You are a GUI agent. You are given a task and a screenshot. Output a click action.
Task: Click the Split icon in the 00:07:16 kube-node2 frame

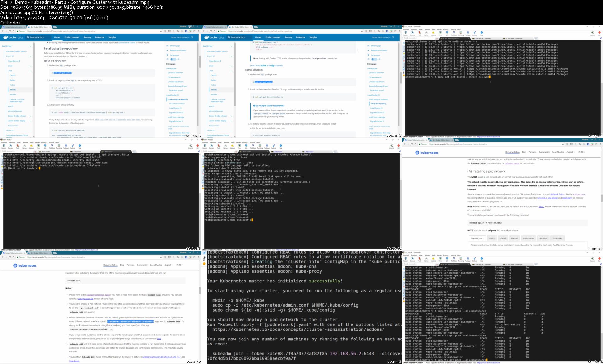tap(45, 146)
